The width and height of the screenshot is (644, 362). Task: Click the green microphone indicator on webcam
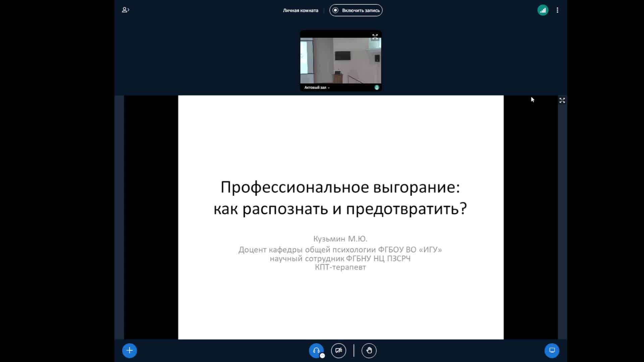pos(377,87)
